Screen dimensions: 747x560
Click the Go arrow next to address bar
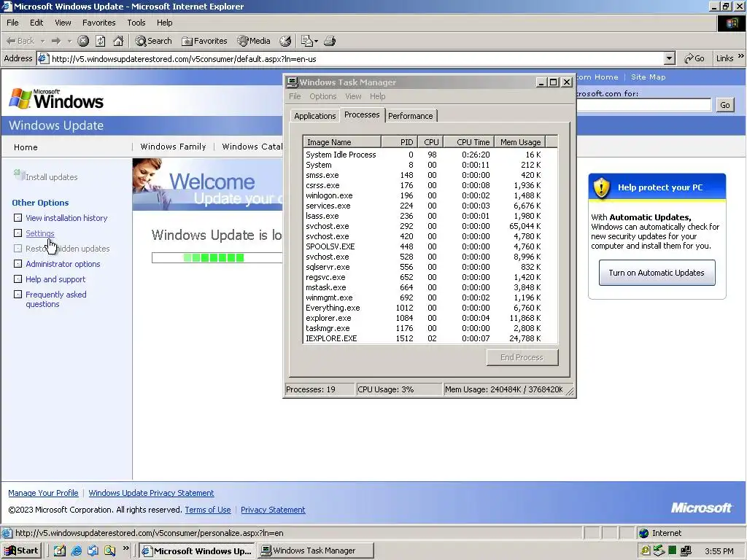(694, 58)
